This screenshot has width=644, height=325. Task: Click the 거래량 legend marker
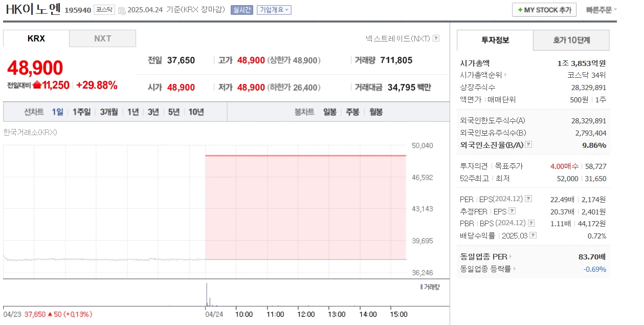click(421, 287)
